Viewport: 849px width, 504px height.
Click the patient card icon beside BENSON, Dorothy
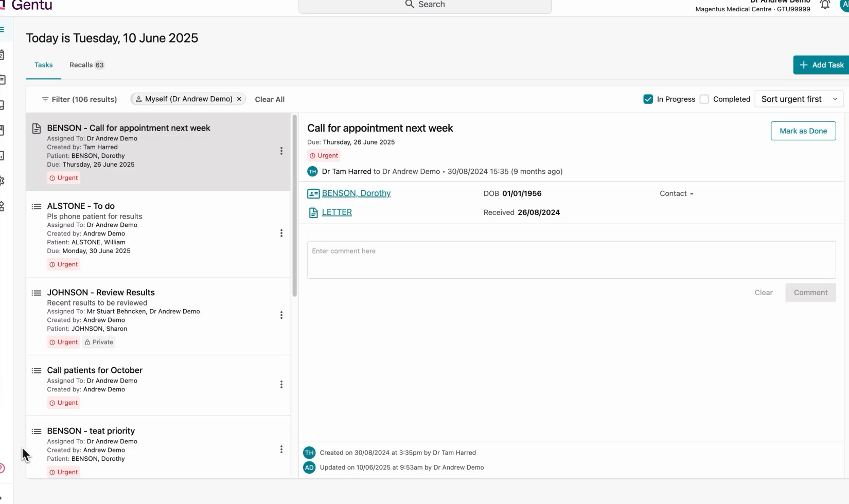pyautogui.click(x=313, y=193)
